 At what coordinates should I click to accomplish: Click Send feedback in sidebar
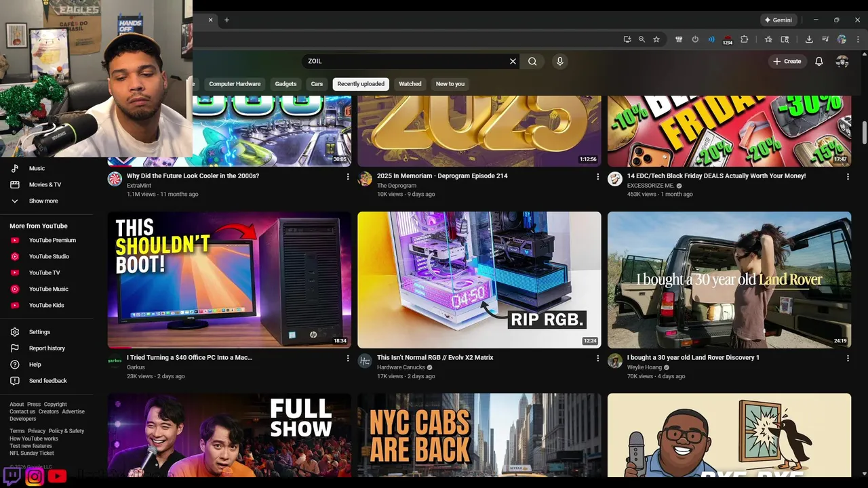46,381
